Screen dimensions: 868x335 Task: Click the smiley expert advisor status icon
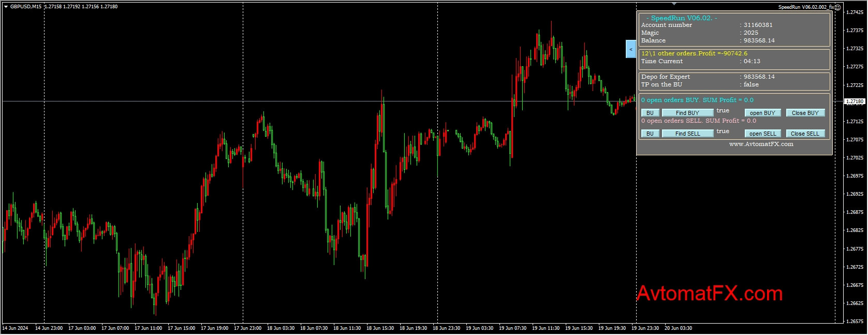pos(837,7)
